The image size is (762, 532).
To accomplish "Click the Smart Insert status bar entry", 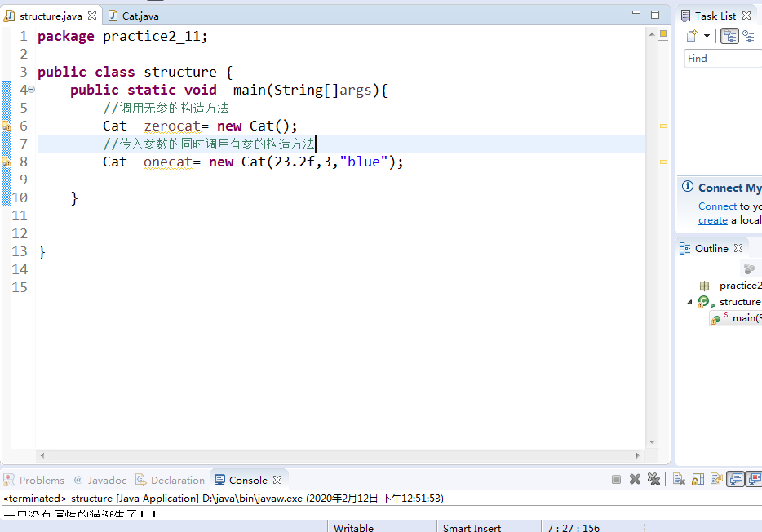I will click(472, 528).
